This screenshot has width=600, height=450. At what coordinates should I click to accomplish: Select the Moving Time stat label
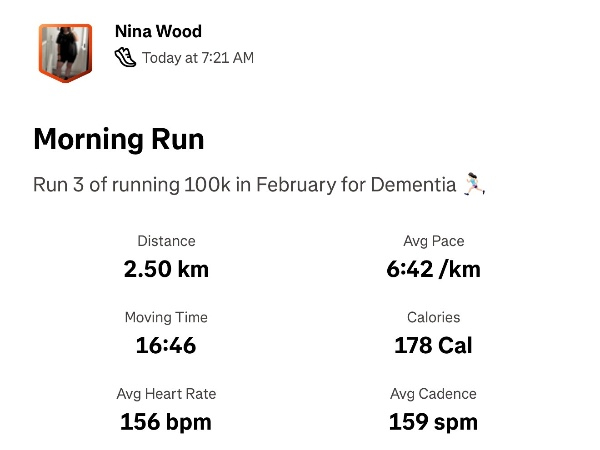pyautogui.click(x=166, y=317)
